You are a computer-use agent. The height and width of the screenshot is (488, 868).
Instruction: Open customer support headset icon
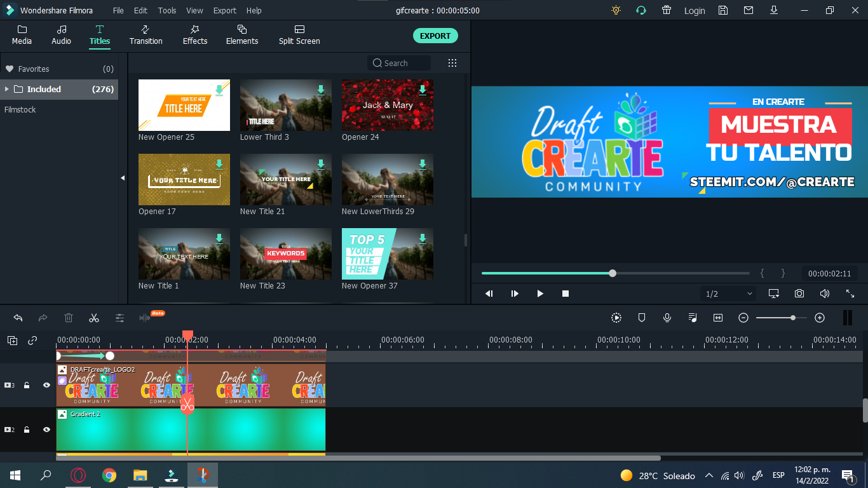coord(641,10)
